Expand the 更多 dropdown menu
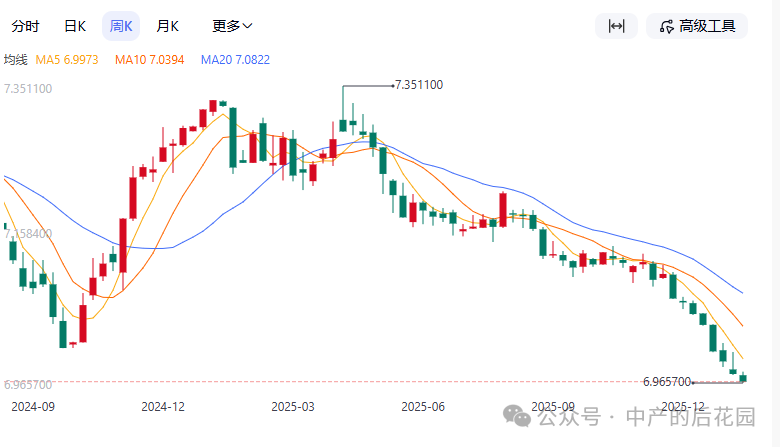 coord(232,26)
